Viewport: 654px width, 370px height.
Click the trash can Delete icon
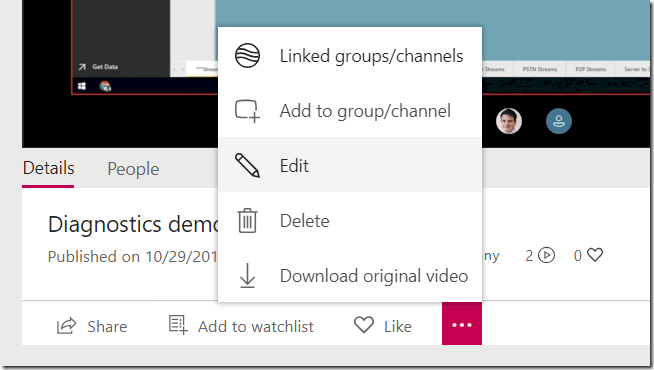(x=247, y=220)
